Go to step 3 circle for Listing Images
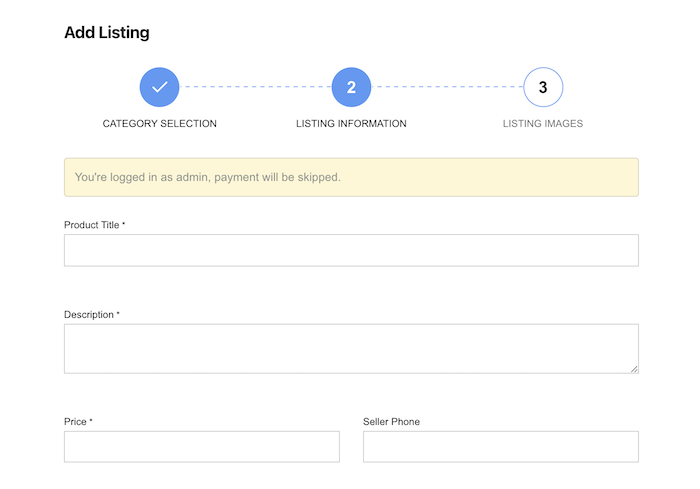Screen dimensions: 700x489 point(543,87)
